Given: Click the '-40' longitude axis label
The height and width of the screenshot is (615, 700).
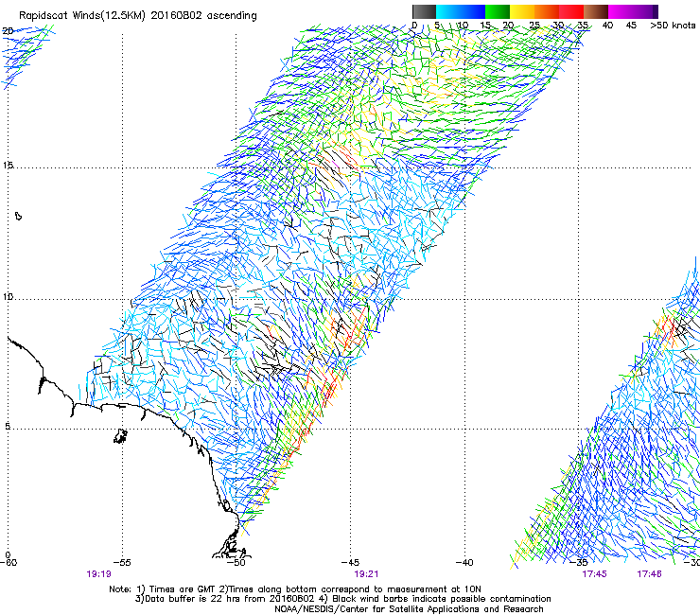Looking at the screenshot, I should coord(464,562).
